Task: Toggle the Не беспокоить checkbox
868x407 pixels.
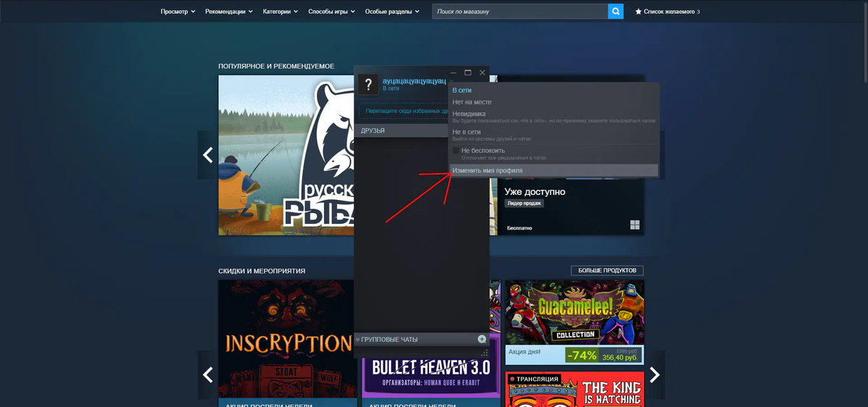Action: pyautogui.click(x=456, y=151)
